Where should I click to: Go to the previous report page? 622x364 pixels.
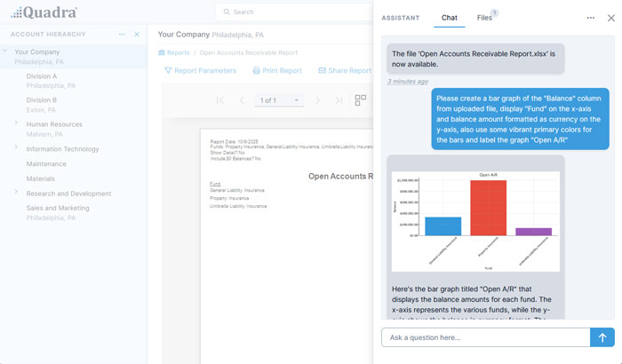242,100
